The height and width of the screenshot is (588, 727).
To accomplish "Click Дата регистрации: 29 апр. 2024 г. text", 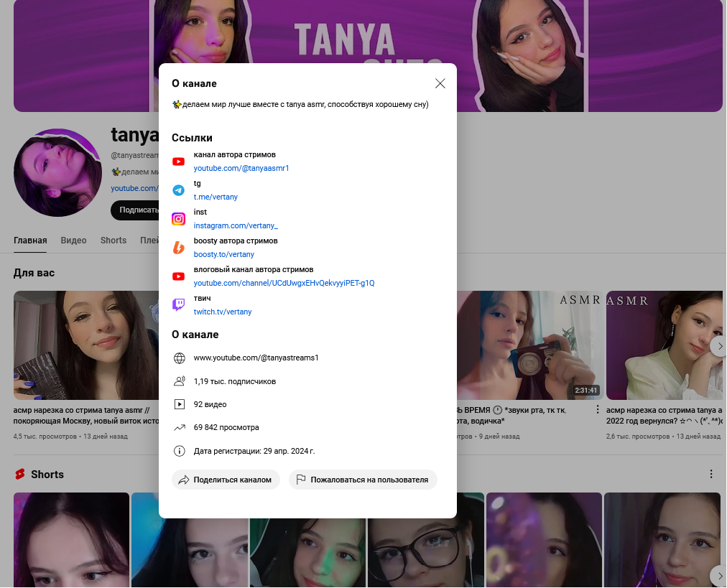I will [254, 451].
